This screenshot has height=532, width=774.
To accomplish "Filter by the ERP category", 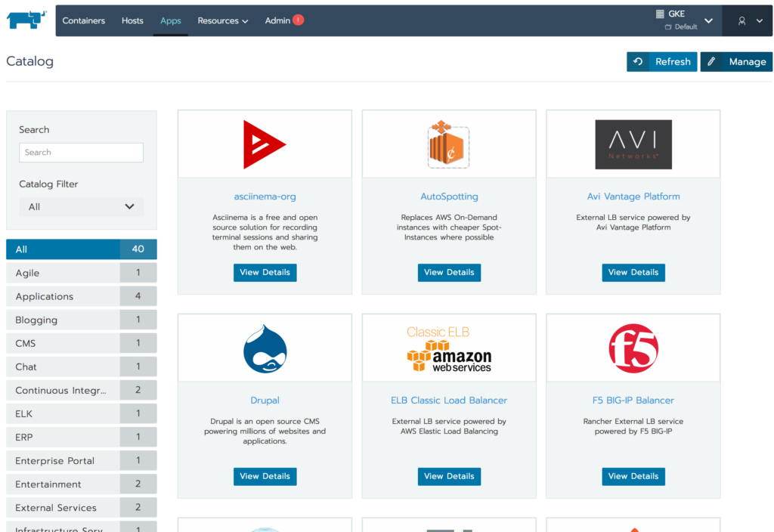I will (82, 438).
